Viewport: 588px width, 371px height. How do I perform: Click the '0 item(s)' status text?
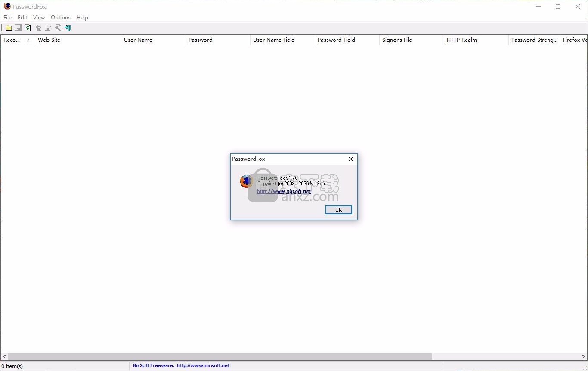[x=12, y=366]
